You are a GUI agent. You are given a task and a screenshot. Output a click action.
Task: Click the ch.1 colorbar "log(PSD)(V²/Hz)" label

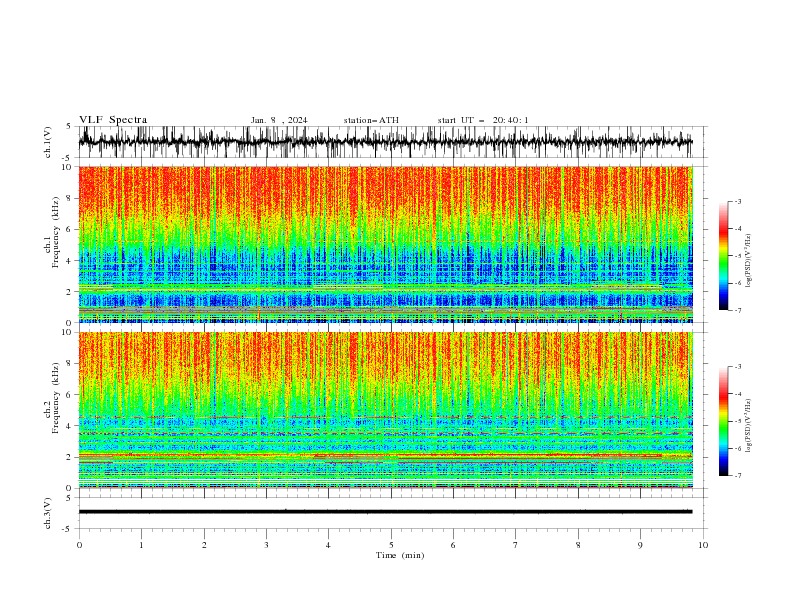[748, 261]
